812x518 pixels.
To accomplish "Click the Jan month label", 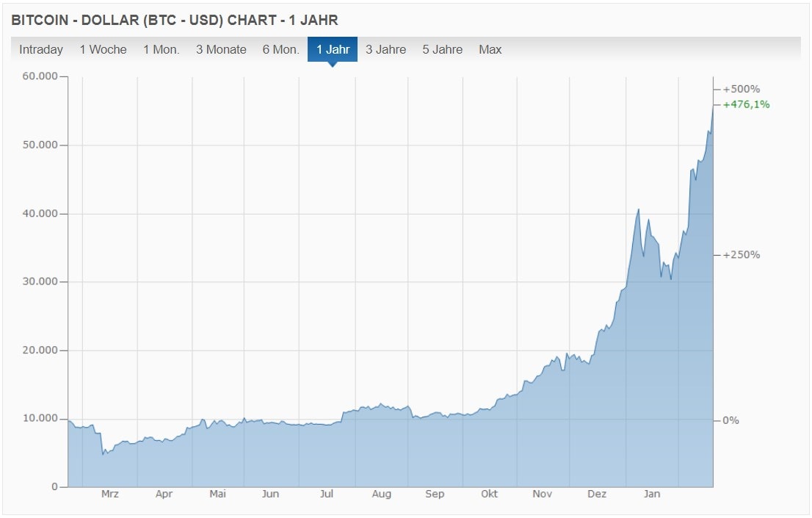I will (x=652, y=494).
